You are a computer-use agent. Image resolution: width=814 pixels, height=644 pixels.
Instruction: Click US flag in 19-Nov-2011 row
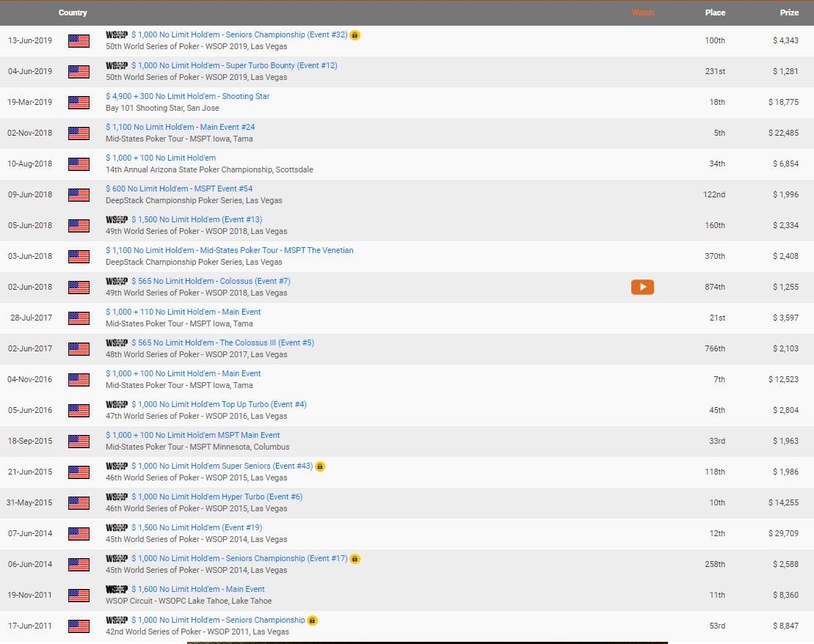[x=79, y=595]
